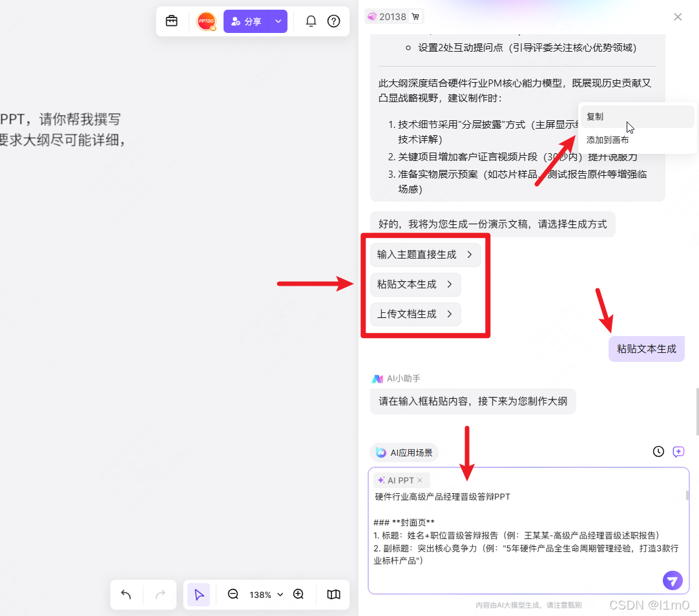Click the AI小助手 logo icon

(x=377, y=379)
